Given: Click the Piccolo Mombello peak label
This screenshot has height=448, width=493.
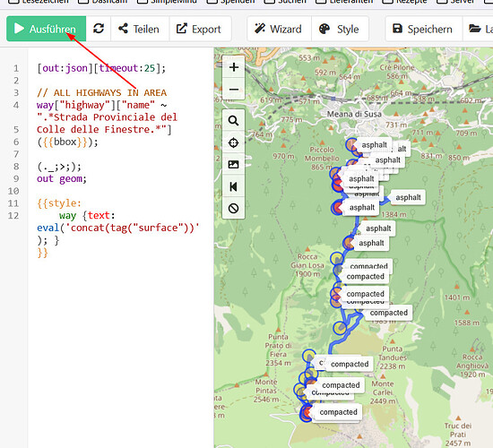Looking at the screenshot, I should (322, 158).
